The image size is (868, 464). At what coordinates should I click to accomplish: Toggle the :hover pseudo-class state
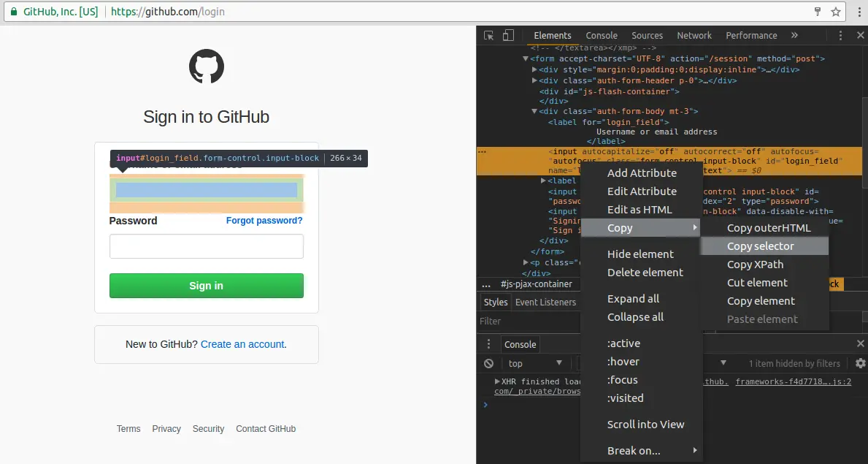pos(623,361)
